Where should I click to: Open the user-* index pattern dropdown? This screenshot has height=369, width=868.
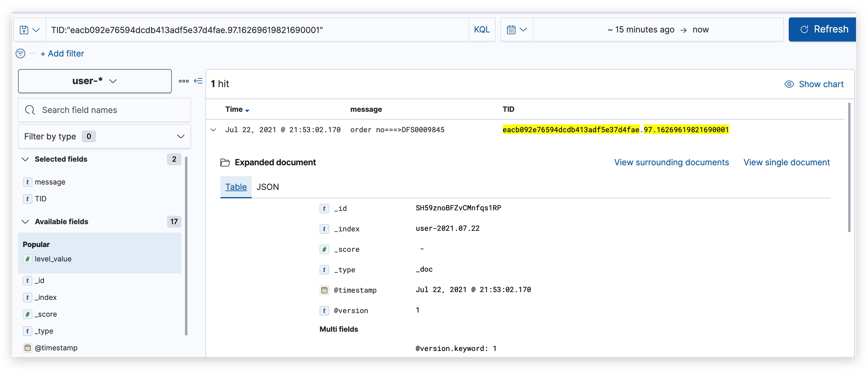click(x=95, y=81)
